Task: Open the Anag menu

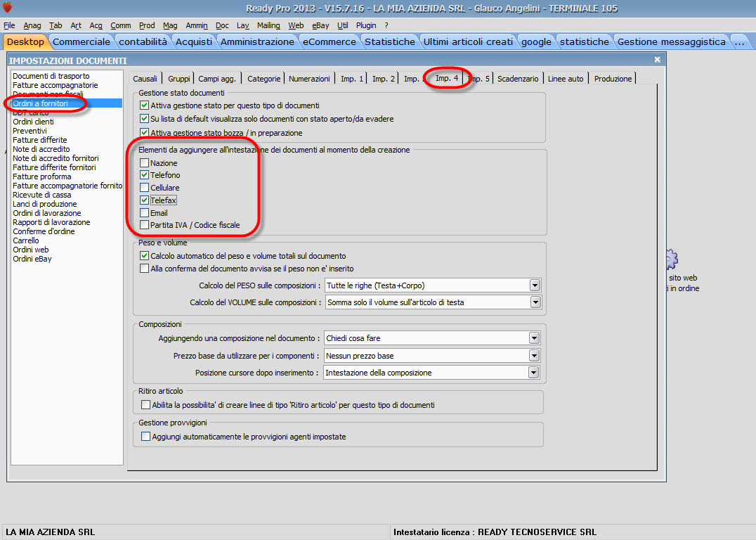Action: tap(32, 25)
